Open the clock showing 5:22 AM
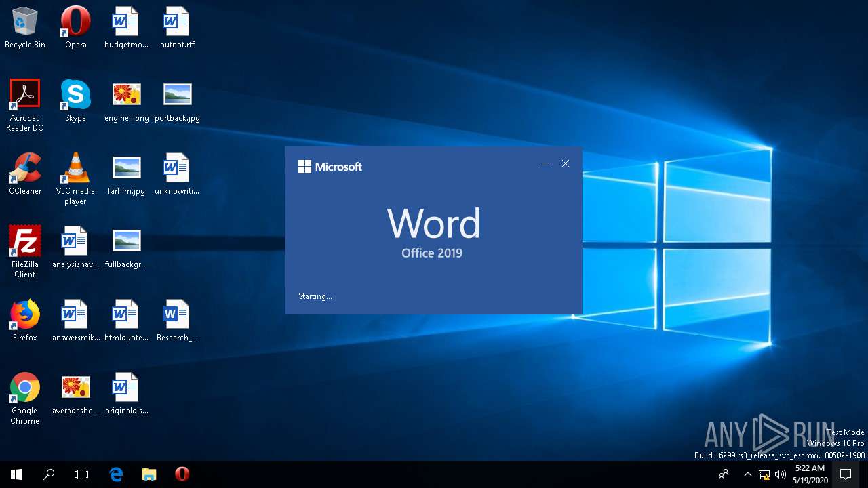 [x=810, y=474]
